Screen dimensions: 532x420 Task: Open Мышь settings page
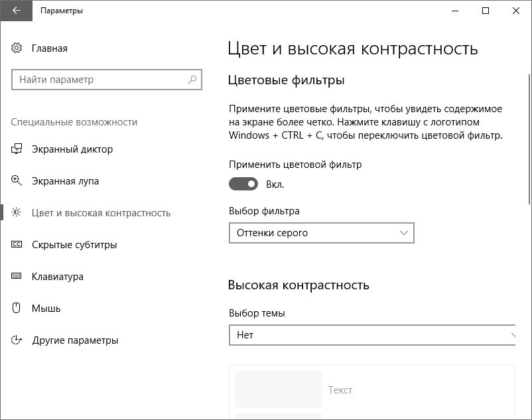click(46, 309)
